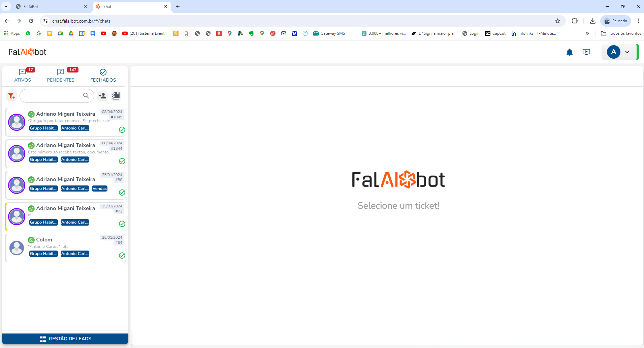Open the Gateway SMS bookmark

[x=329, y=33]
